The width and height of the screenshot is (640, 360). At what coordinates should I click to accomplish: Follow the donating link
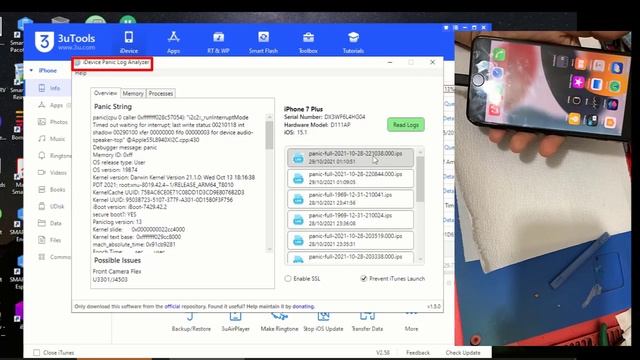303,306
